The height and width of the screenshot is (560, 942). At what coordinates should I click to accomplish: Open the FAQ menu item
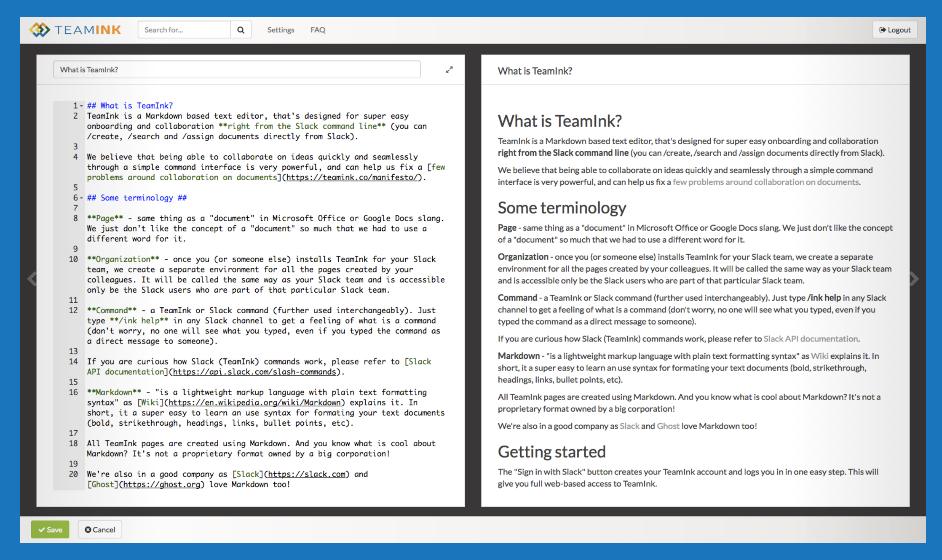pos(318,30)
